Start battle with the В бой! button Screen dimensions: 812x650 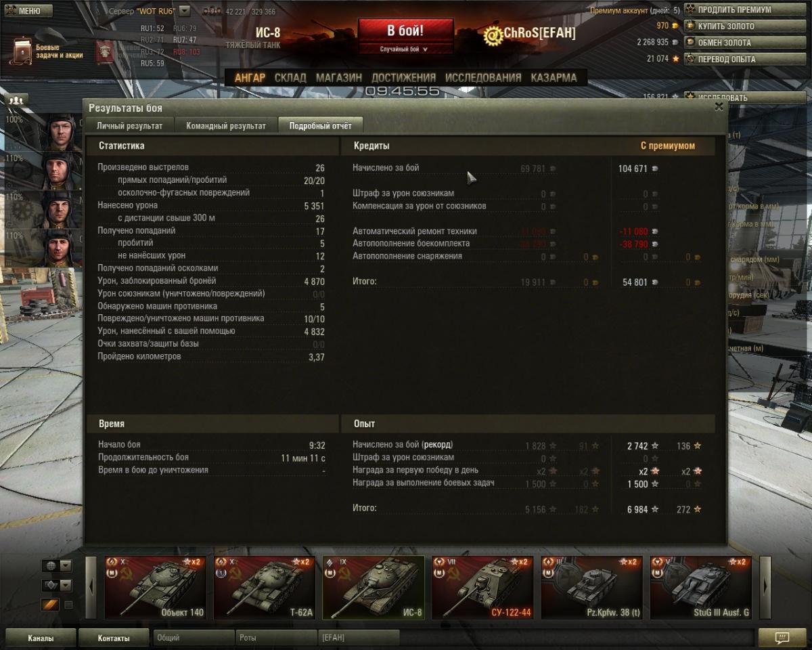[x=405, y=31]
